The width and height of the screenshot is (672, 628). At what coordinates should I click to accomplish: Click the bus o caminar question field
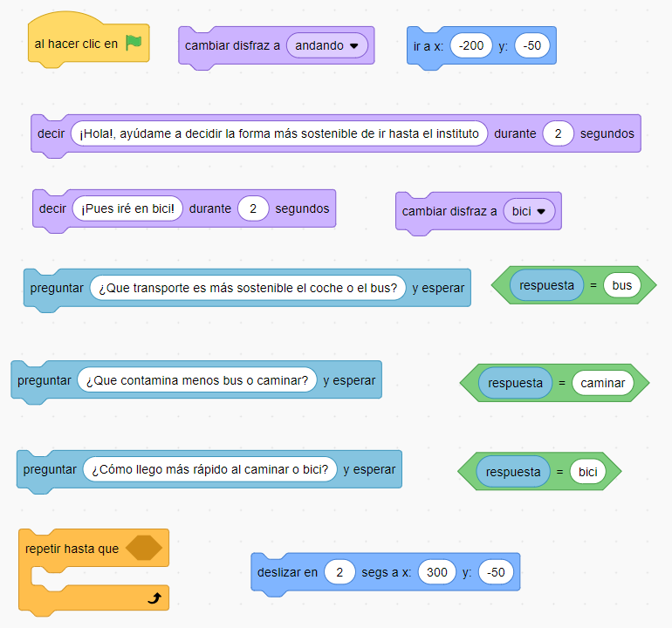point(197,380)
